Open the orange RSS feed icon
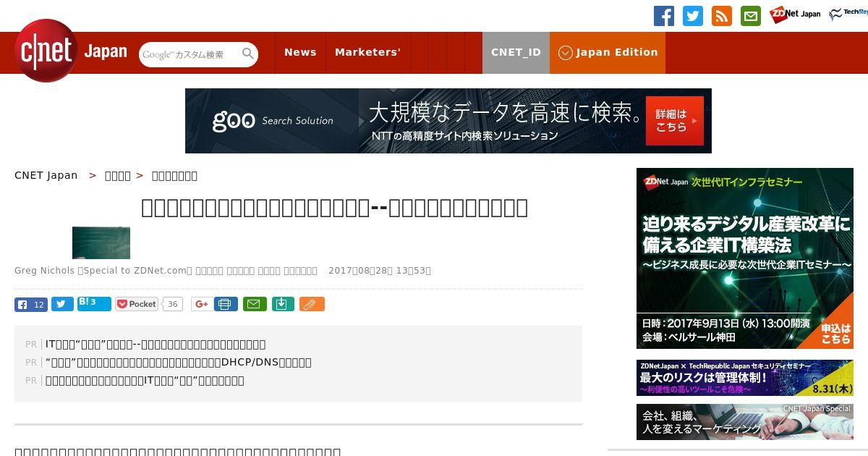868x456 pixels. [x=722, y=16]
